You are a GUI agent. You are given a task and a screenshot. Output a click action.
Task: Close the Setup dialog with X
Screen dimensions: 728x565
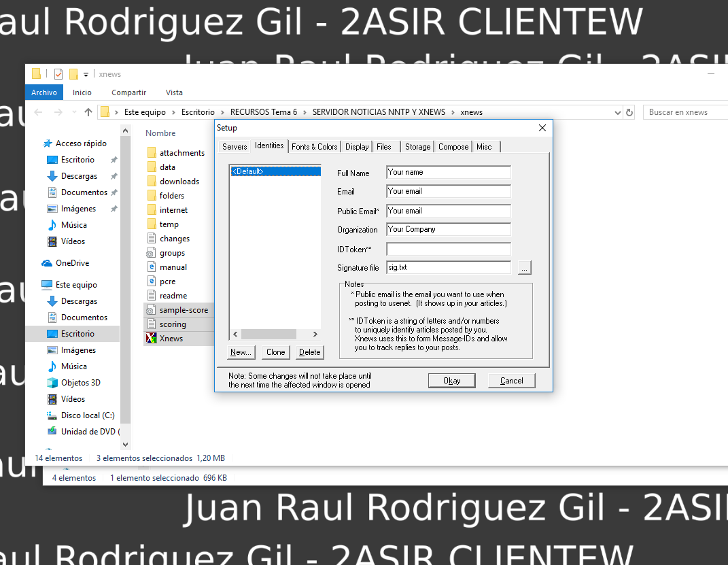point(542,128)
